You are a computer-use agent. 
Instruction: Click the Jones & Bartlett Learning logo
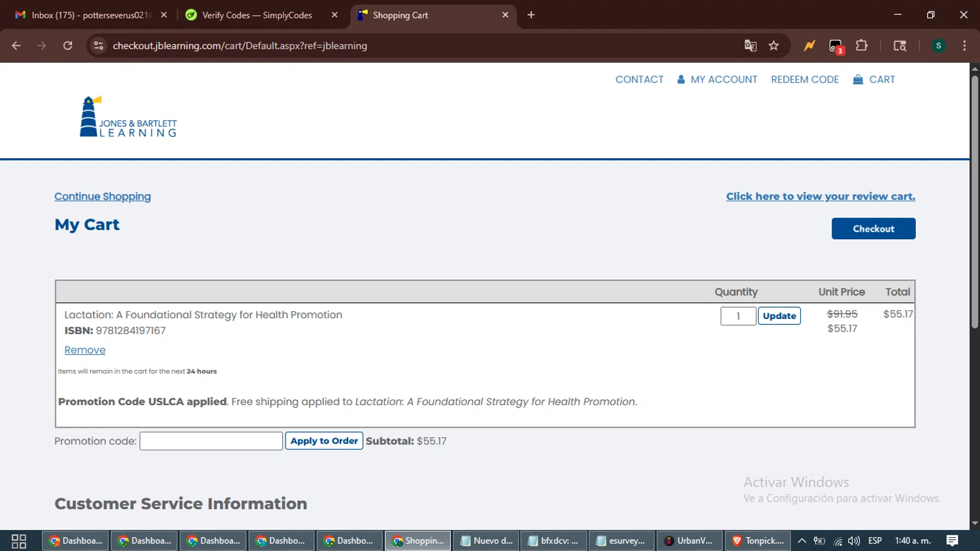(x=128, y=117)
